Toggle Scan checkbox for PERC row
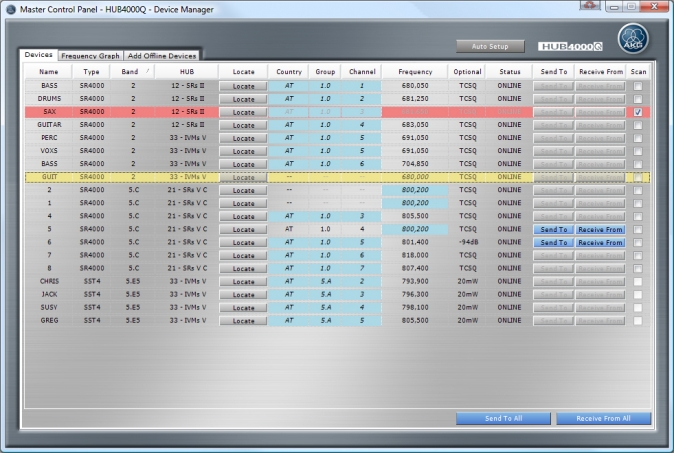 point(638,138)
